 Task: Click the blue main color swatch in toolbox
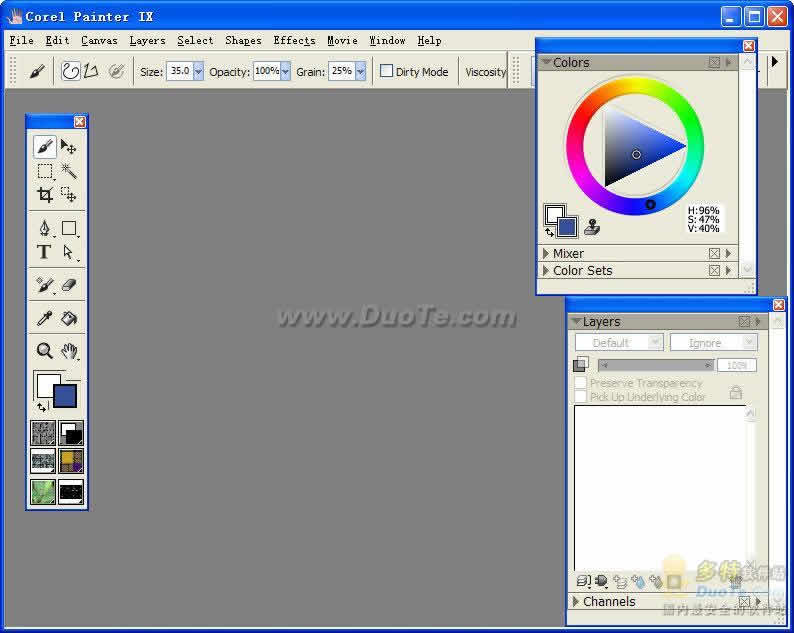65,396
